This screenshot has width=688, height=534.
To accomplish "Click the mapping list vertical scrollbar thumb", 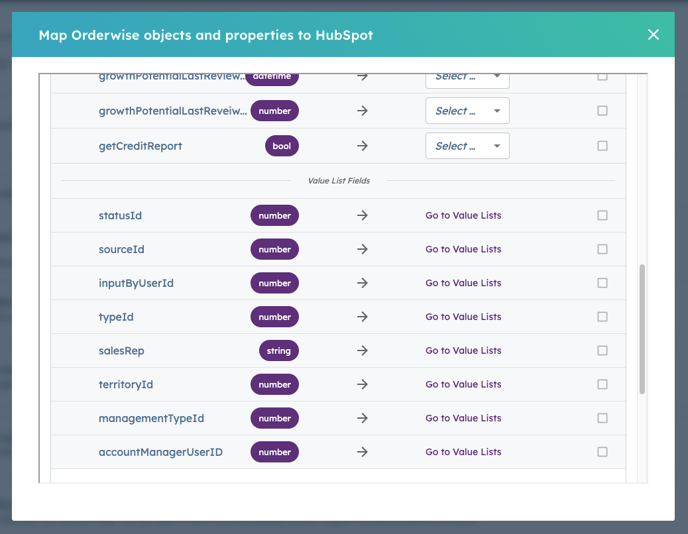I will click(x=642, y=329).
